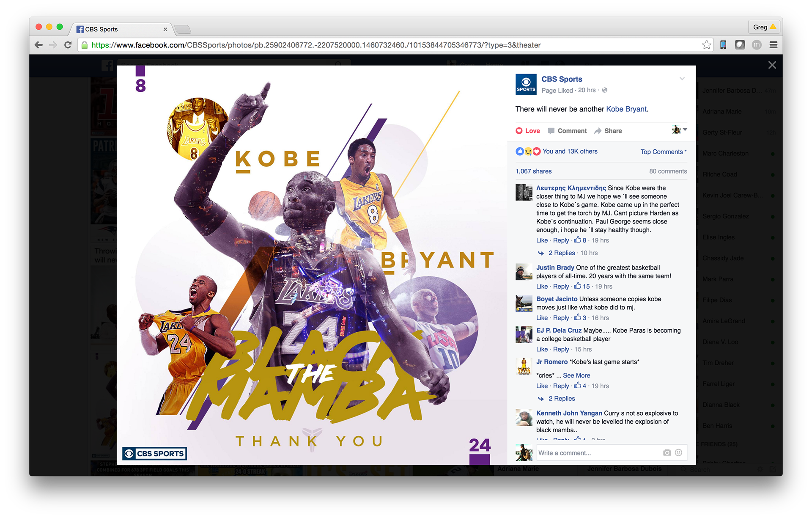The width and height of the screenshot is (812, 518).
Task: Open Chrome hamburger menu
Action: point(774,45)
